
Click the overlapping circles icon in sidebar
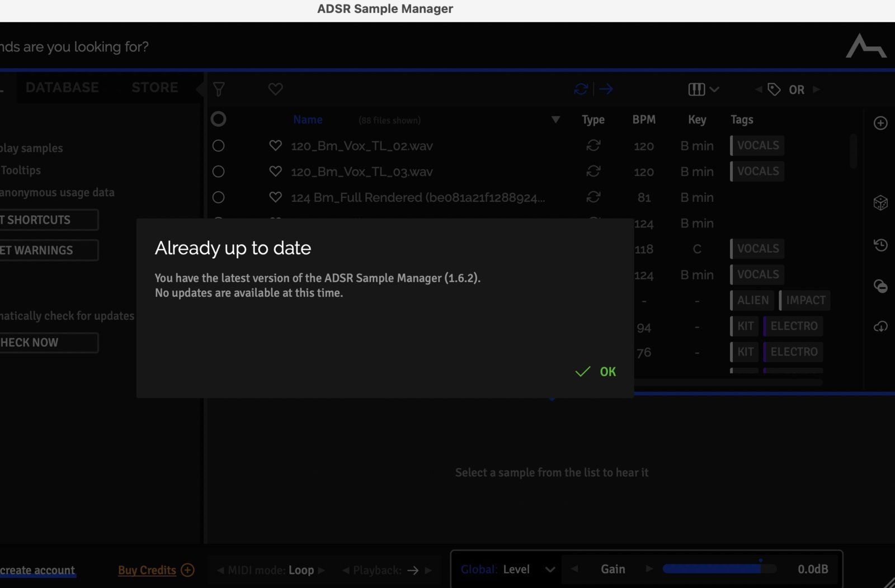click(x=880, y=286)
